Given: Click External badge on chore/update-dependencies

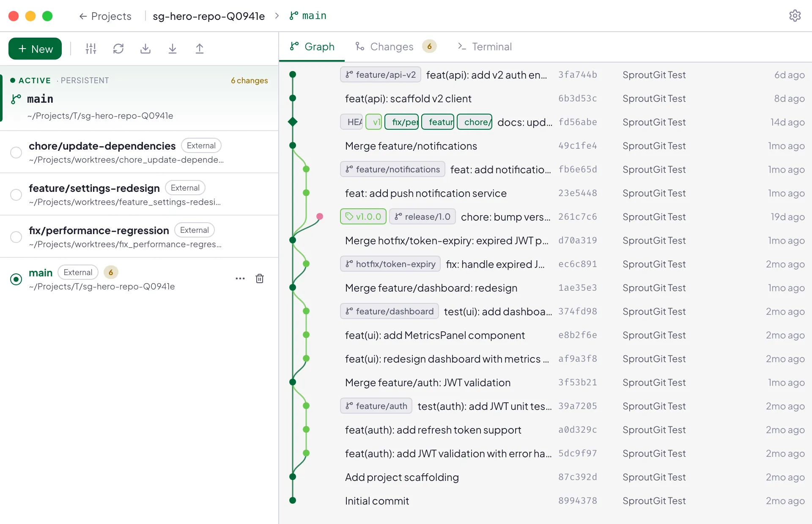Looking at the screenshot, I should click(x=201, y=145).
